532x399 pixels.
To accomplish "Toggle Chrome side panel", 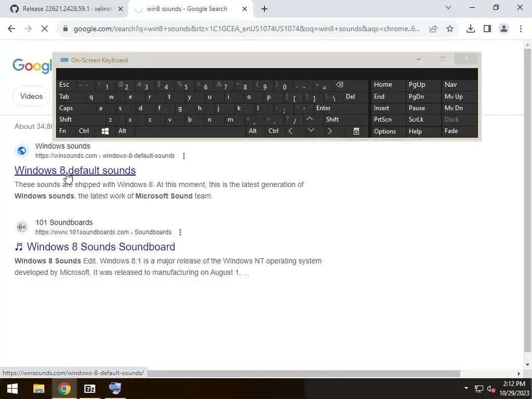I will click(x=487, y=29).
